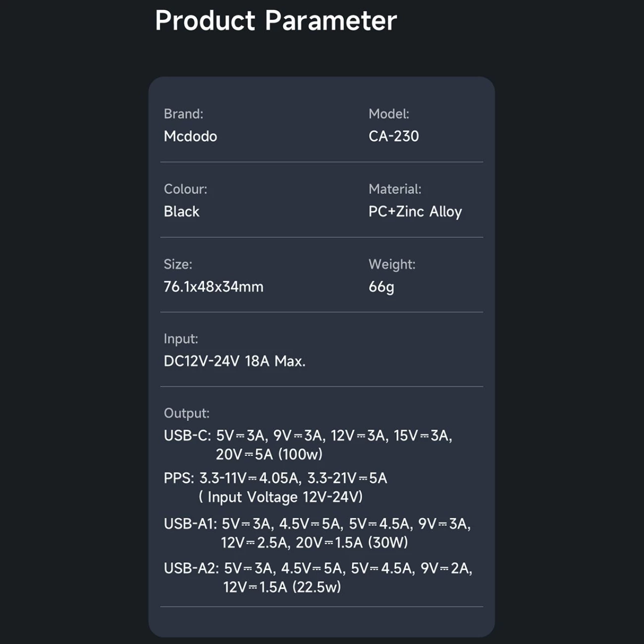Click the "Input:" label
Image resolution: width=644 pixels, height=644 pixels.
coord(181,339)
